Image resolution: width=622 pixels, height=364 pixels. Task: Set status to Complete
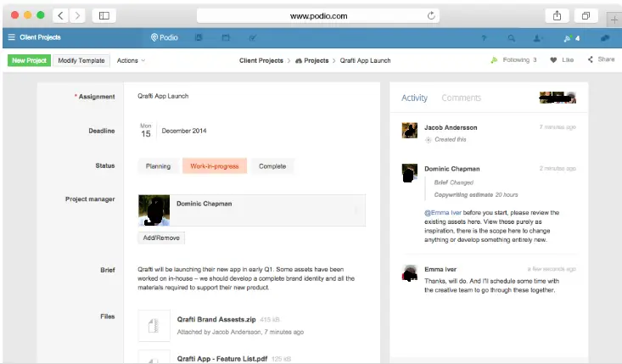point(272,166)
